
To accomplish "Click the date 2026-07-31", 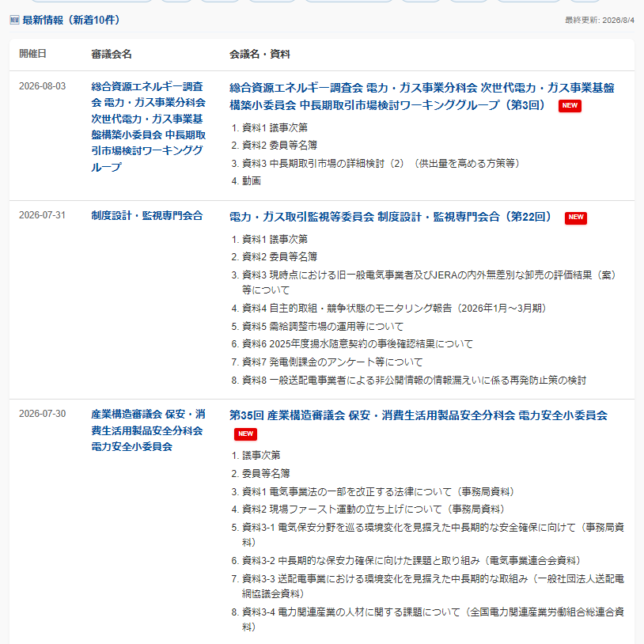I will 42,215.
